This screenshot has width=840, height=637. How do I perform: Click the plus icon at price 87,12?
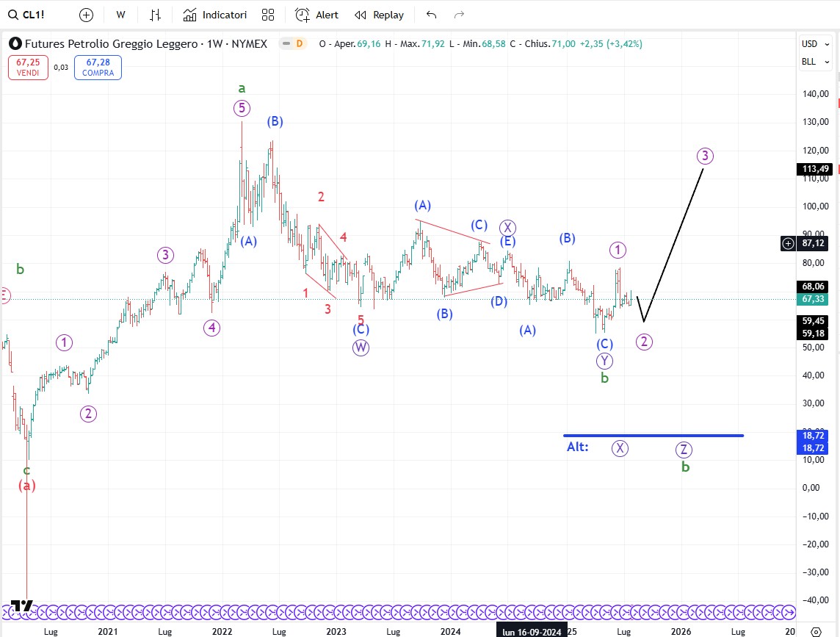788,242
